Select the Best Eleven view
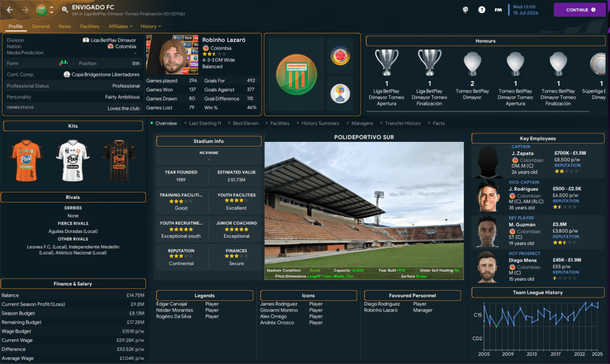 point(246,123)
